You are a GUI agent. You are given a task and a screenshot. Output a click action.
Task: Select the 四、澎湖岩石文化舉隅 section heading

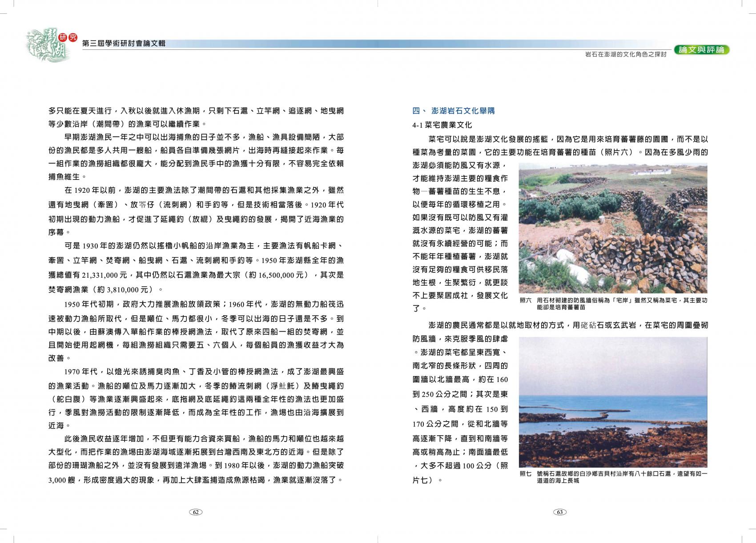tap(454, 111)
